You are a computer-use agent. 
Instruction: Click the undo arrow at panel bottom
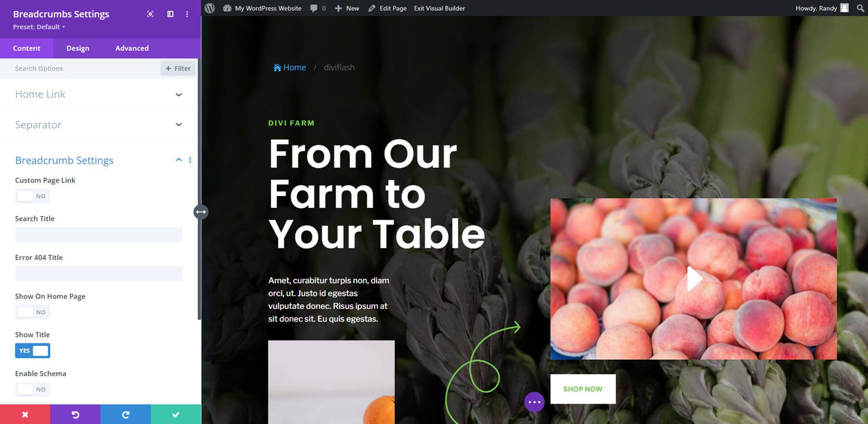coord(75,414)
